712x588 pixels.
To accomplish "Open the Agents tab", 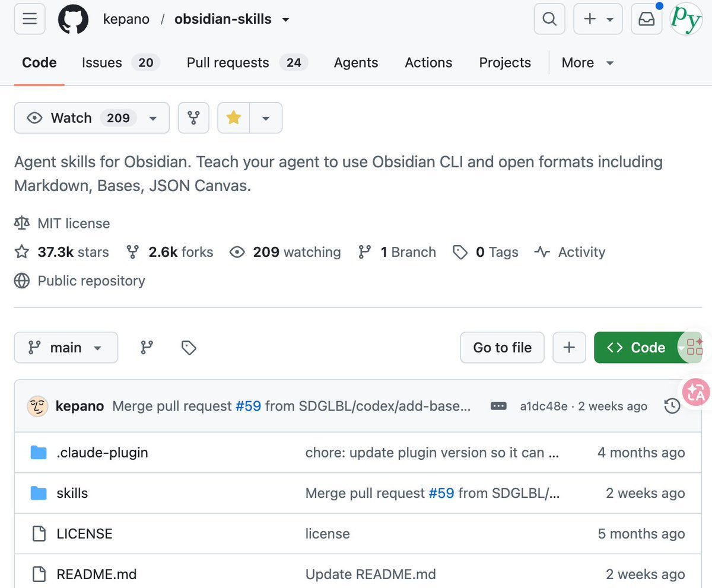I will click(x=356, y=62).
